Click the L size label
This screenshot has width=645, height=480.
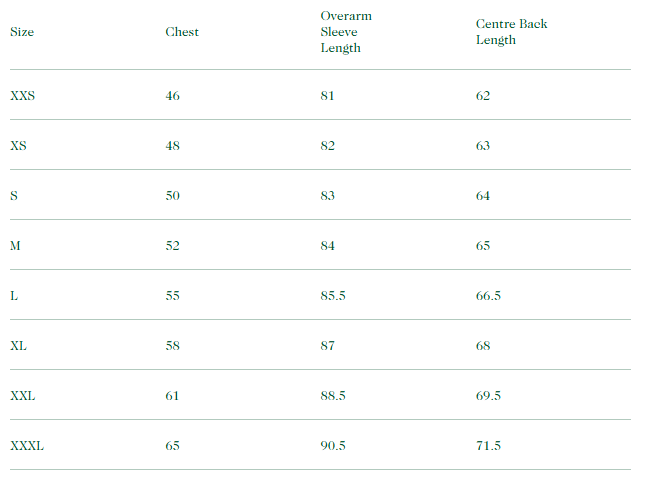point(14,296)
